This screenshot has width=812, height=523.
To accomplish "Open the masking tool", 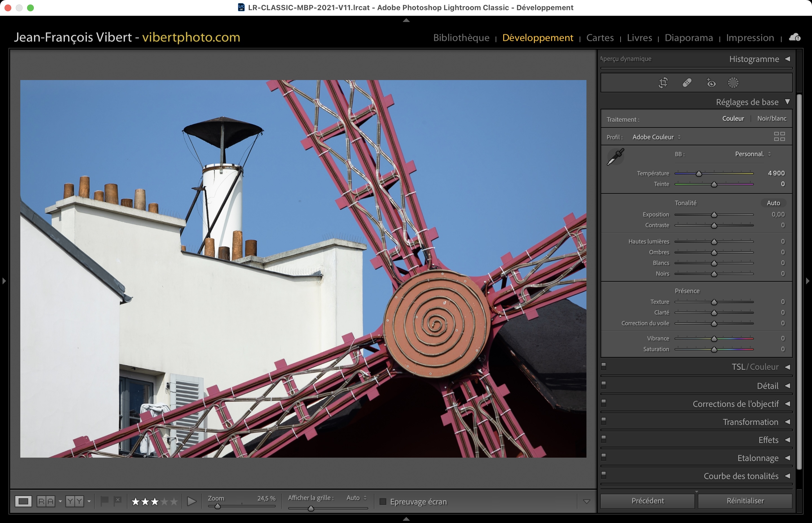I will coord(733,83).
